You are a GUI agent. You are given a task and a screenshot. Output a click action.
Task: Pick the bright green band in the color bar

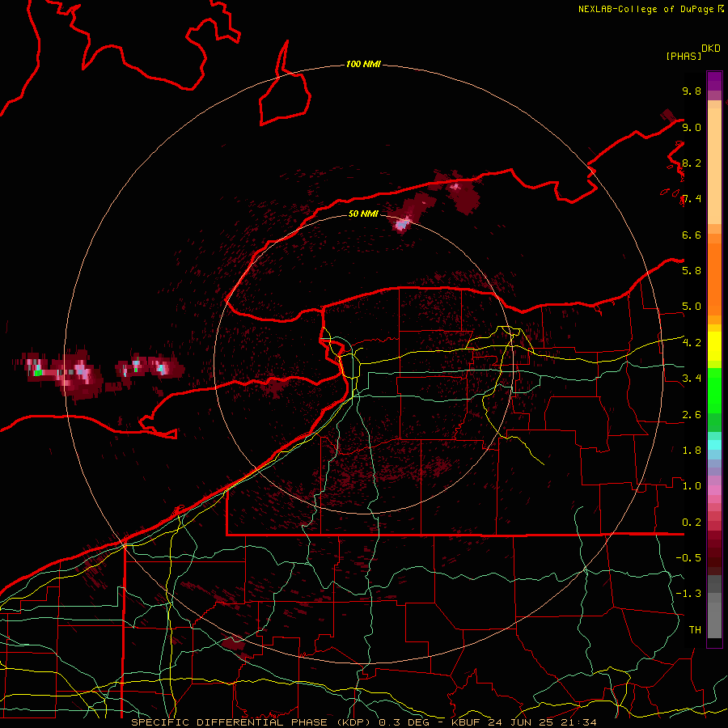[x=714, y=390]
